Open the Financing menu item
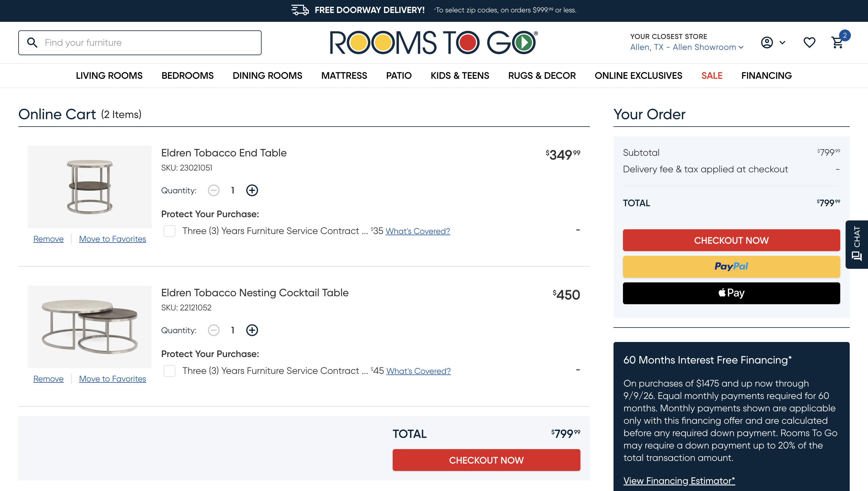868x491 pixels. click(x=766, y=76)
